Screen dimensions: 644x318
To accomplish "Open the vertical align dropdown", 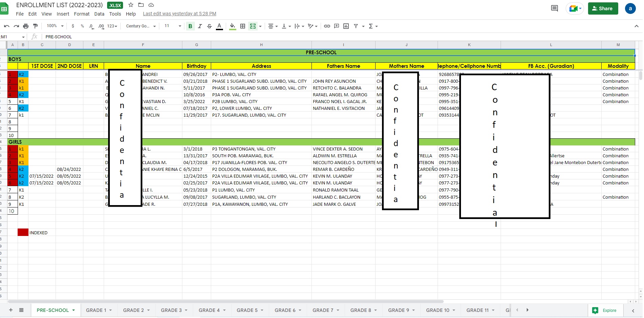I will point(286,26).
